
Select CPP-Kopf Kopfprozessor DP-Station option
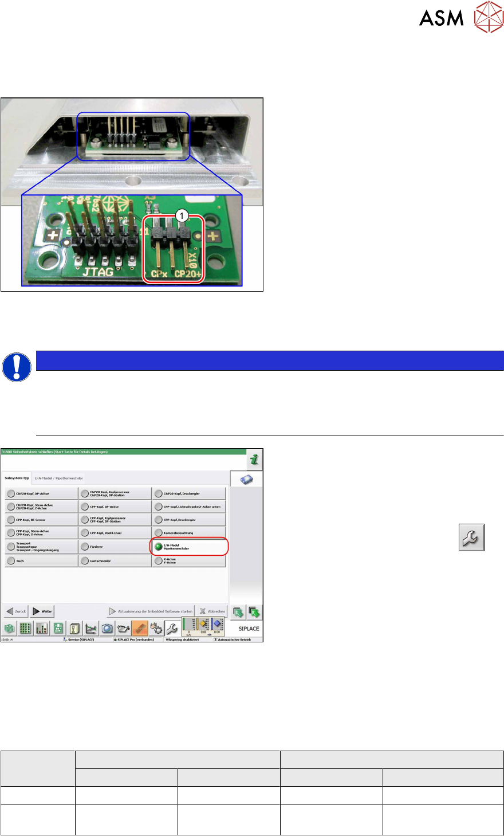[115, 520]
